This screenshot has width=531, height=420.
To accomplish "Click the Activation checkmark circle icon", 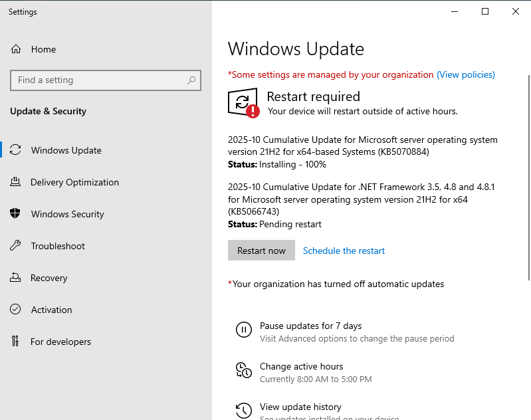I will click(15, 309).
